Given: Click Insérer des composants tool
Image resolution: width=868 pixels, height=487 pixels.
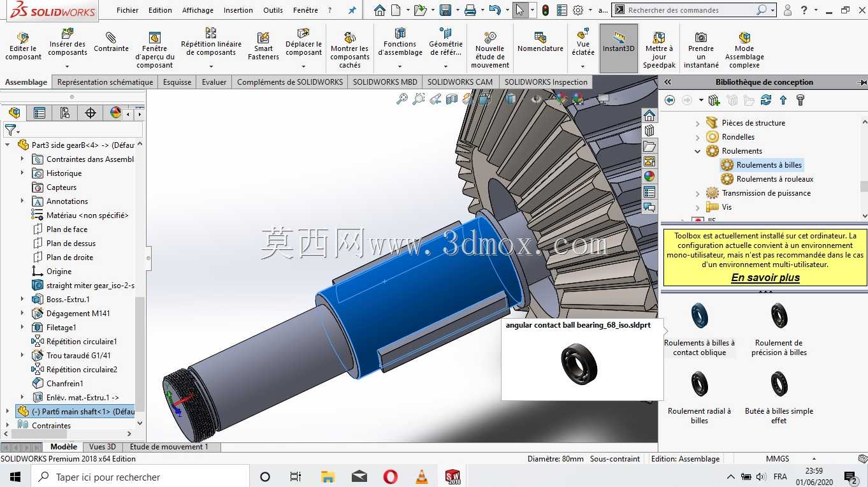Looking at the screenshot, I should pyautogui.click(x=68, y=44).
